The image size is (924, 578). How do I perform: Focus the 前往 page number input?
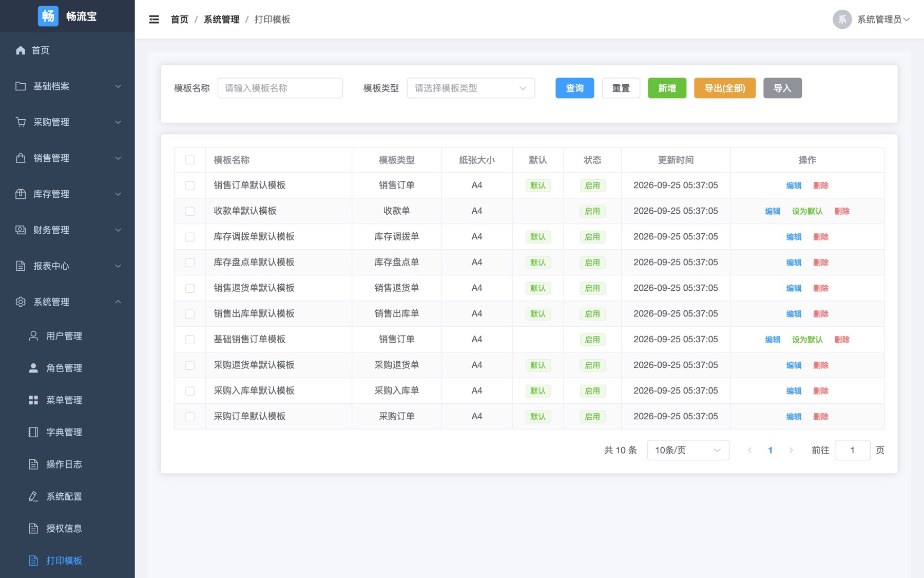point(852,450)
